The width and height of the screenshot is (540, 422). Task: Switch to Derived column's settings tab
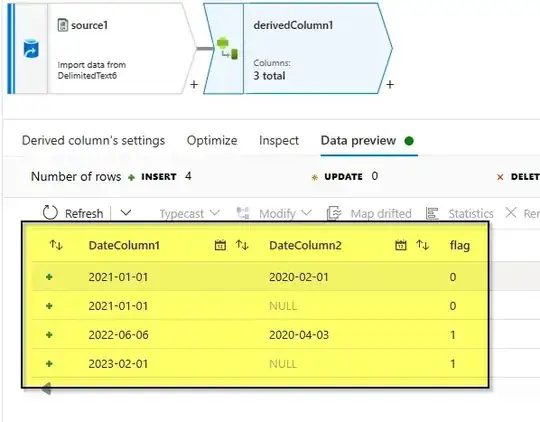pyautogui.click(x=93, y=141)
